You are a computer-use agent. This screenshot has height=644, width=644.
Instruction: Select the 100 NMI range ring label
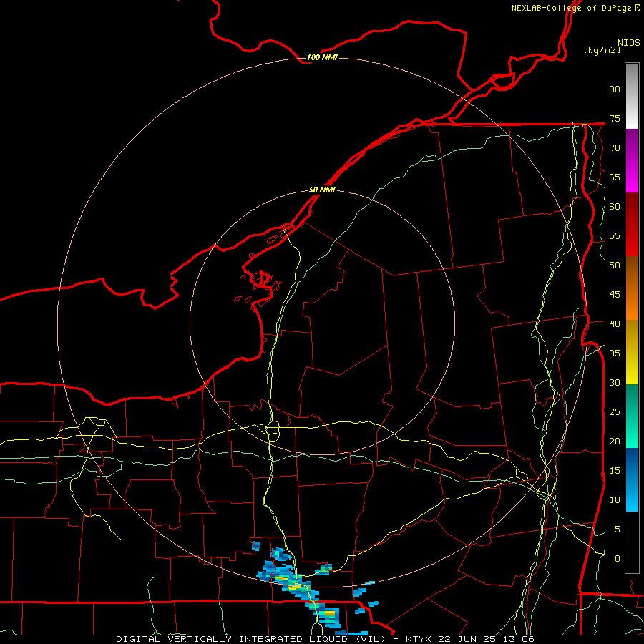click(322, 57)
